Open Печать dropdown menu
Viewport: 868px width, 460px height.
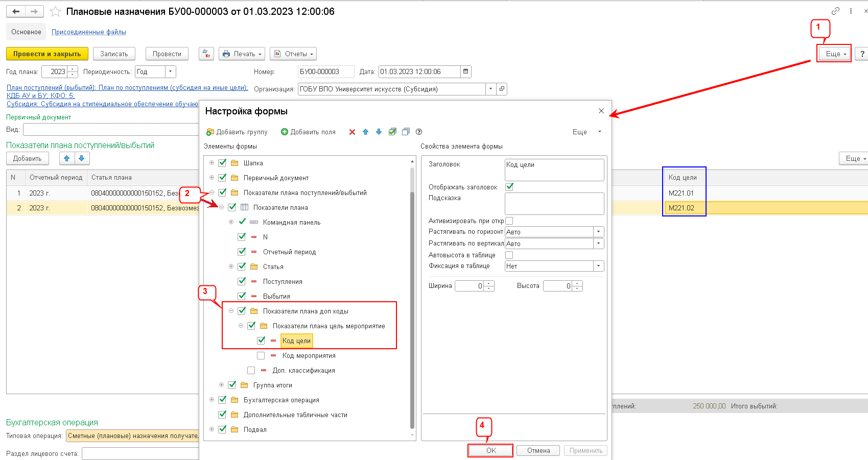(242, 54)
